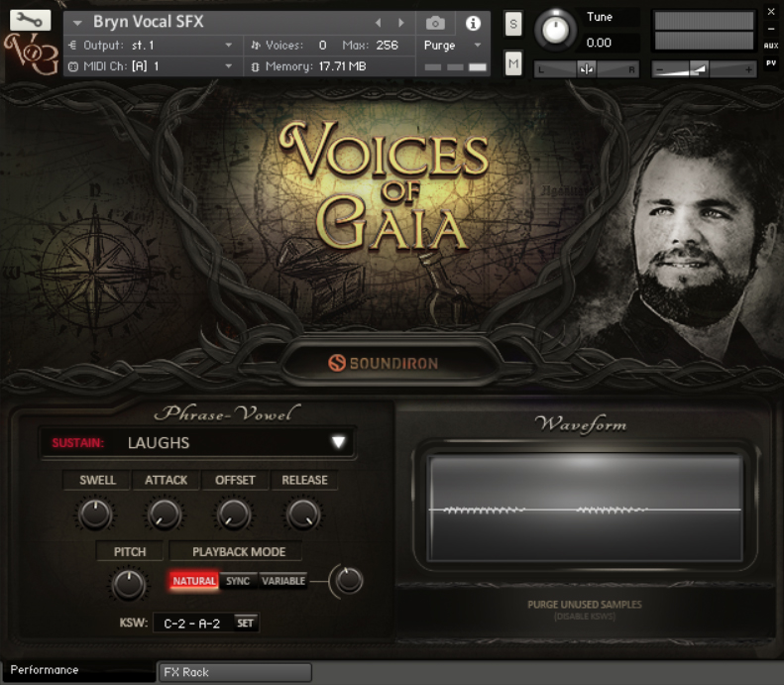Click the OFFSET label
The height and width of the screenshot is (685, 784).
(x=235, y=480)
